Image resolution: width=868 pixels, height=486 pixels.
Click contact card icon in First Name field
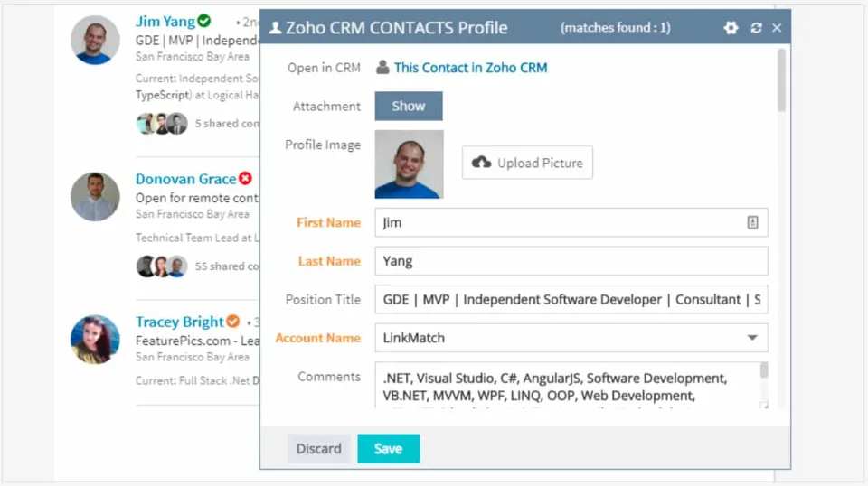pyautogui.click(x=752, y=222)
